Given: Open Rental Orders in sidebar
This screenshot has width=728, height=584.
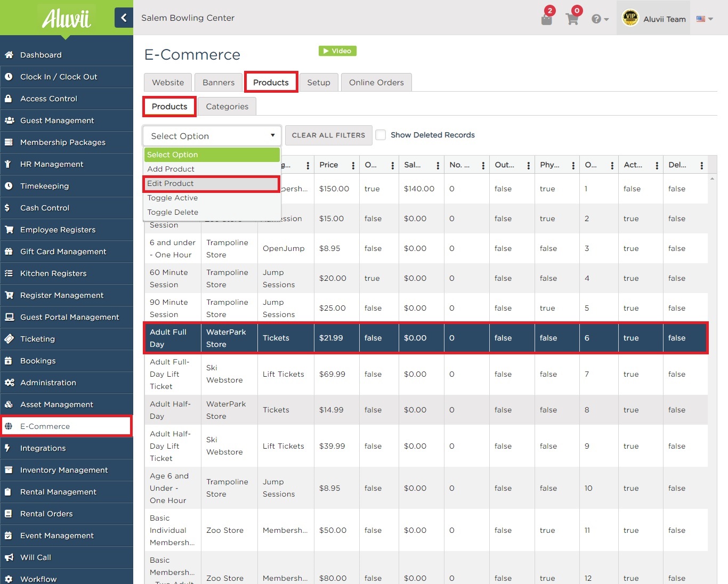Looking at the screenshot, I should pyautogui.click(x=67, y=514).
